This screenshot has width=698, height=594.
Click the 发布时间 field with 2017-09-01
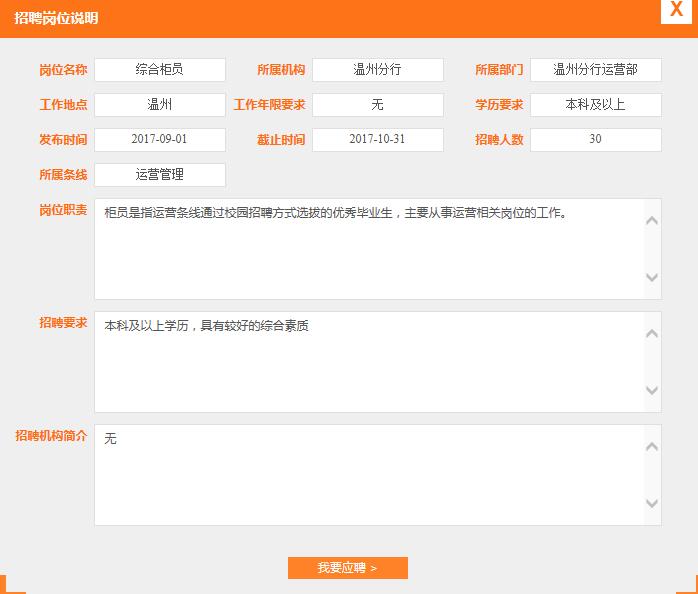click(160, 140)
